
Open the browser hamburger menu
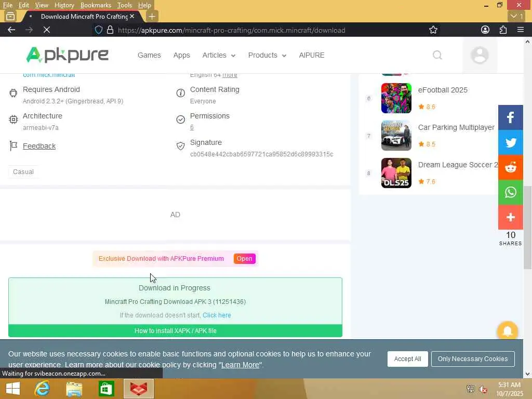coord(521,30)
